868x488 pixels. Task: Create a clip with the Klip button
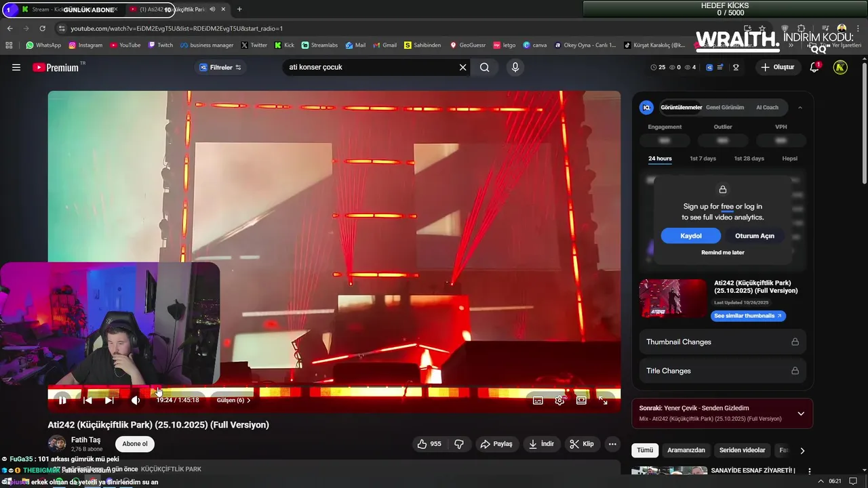(582, 444)
